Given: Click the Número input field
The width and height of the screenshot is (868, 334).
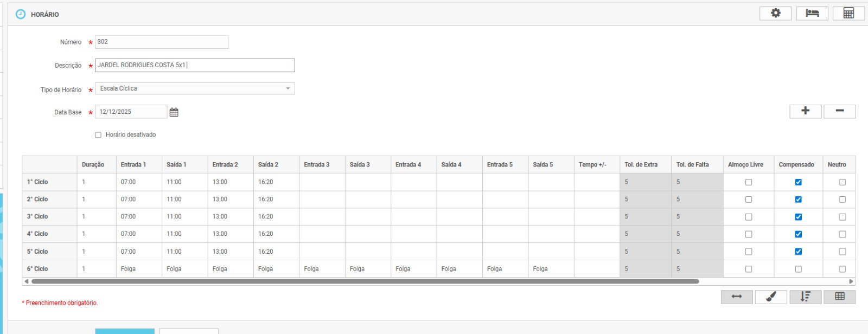Looking at the screenshot, I should (x=161, y=42).
